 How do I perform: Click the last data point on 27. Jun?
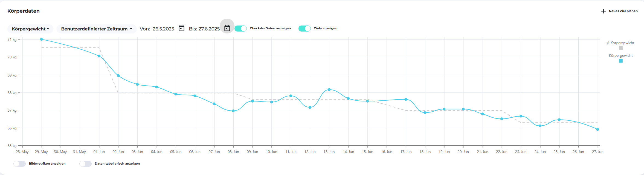point(597,129)
